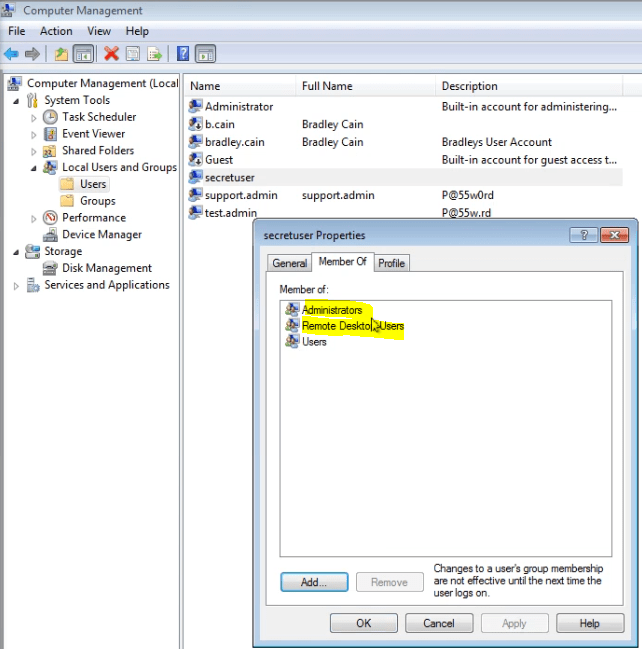
Task: Click the Description column header
Action: pyautogui.click(x=469, y=86)
